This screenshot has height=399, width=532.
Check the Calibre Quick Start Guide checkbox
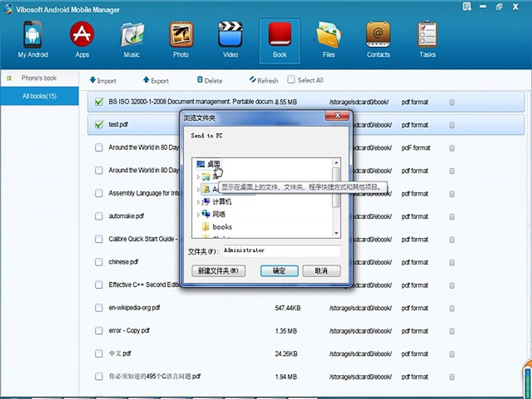[99, 239]
